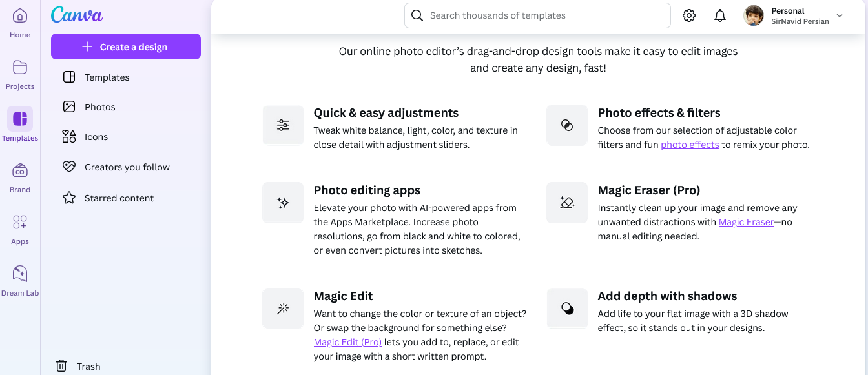Launch Apps from the sidebar

(20, 223)
